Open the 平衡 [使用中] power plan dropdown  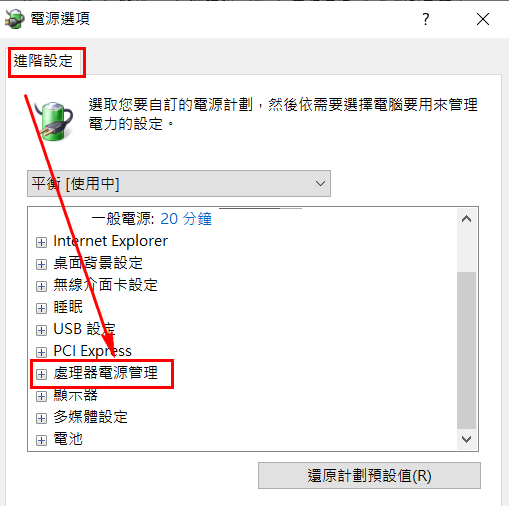pos(179,184)
